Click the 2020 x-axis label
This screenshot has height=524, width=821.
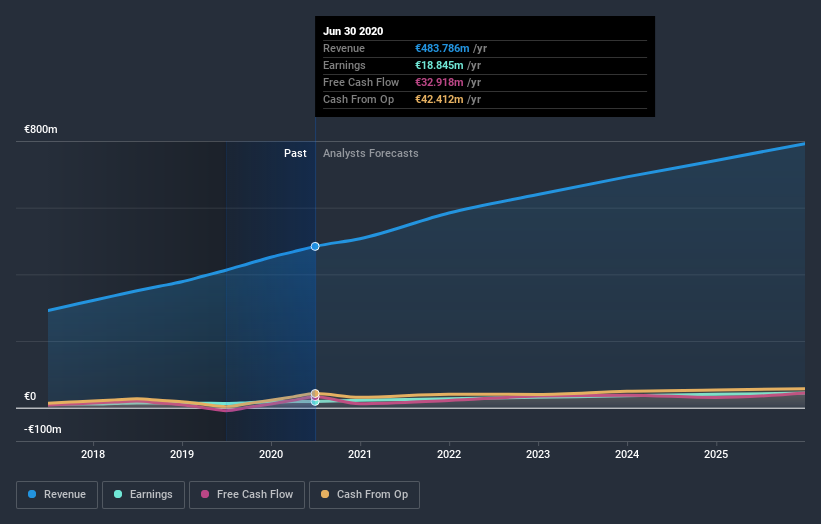tap(271, 454)
